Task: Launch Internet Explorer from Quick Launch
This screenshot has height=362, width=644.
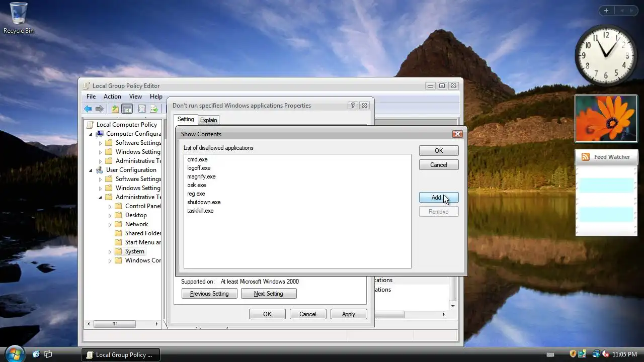Action: (x=36, y=354)
